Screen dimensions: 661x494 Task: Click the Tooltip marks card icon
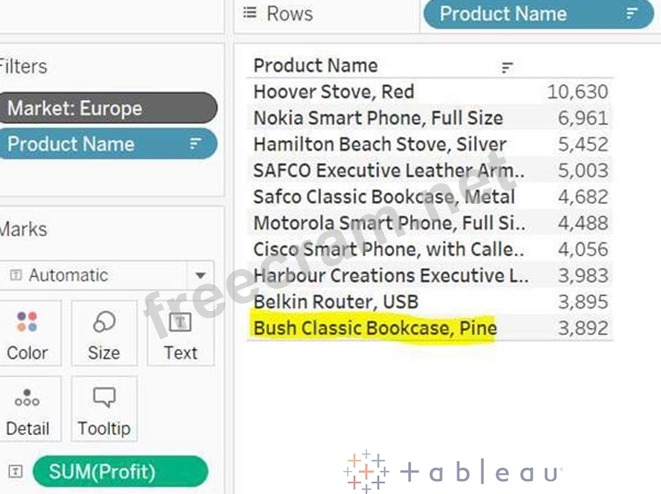click(103, 399)
